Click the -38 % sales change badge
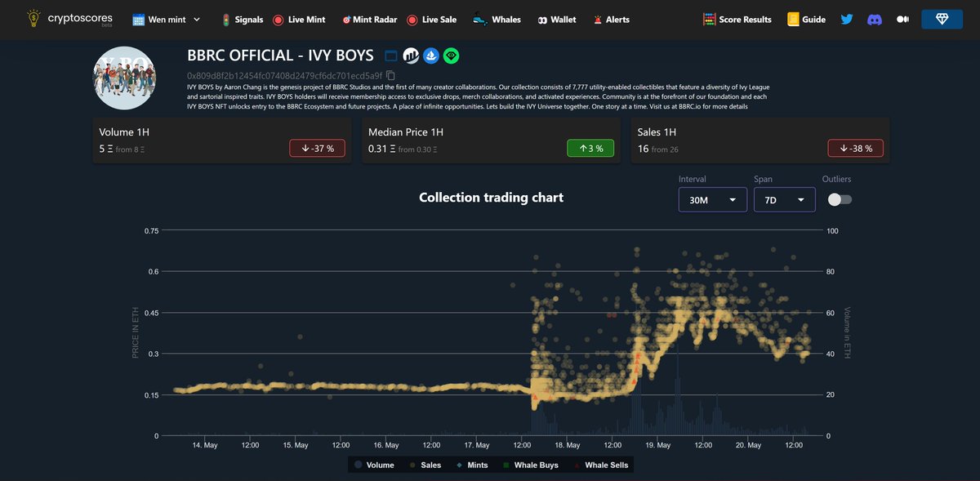This screenshot has height=481, width=980. (x=856, y=149)
